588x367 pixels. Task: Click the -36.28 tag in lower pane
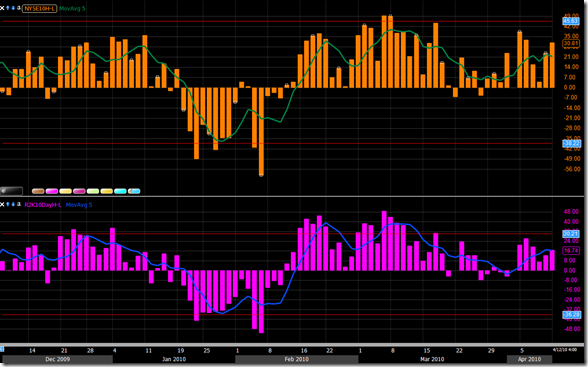[x=572, y=315]
